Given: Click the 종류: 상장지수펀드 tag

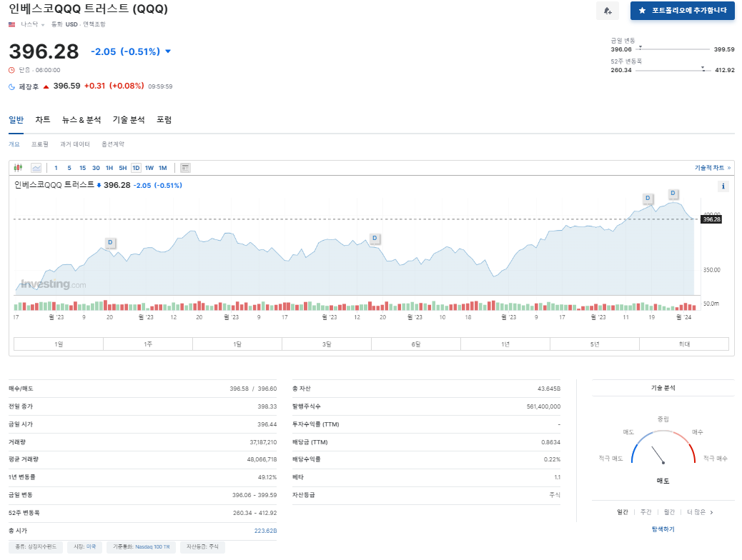Looking at the screenshot, I should (36, 546).
